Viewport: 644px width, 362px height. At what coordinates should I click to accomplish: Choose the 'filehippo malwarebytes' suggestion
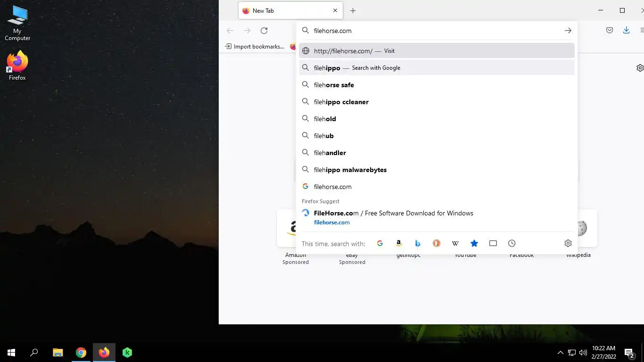[x=437, y=170]
